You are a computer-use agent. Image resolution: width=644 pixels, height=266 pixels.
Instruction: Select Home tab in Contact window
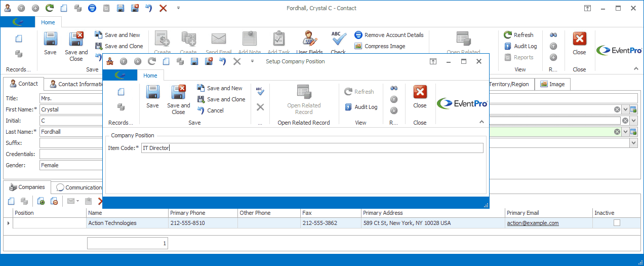tap(48, 22)
